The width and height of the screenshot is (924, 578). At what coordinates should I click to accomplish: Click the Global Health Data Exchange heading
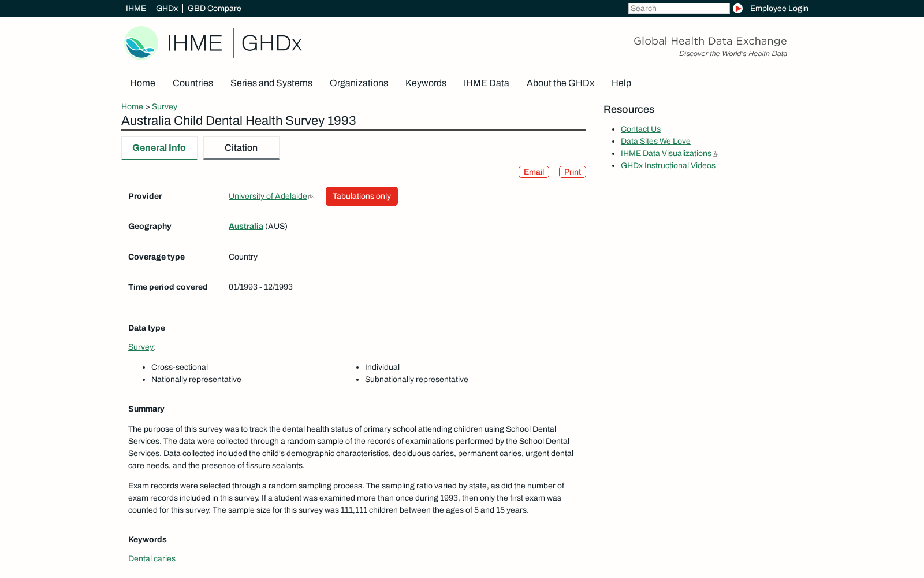(710, 41)
